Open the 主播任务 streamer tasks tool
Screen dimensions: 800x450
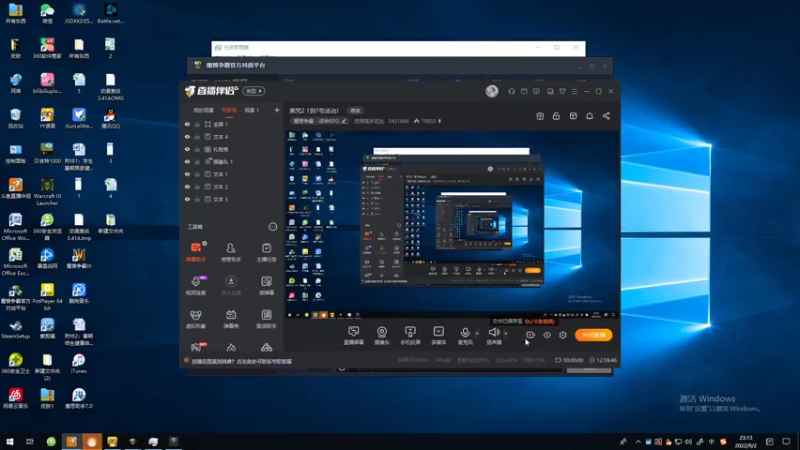click(266, 252)
